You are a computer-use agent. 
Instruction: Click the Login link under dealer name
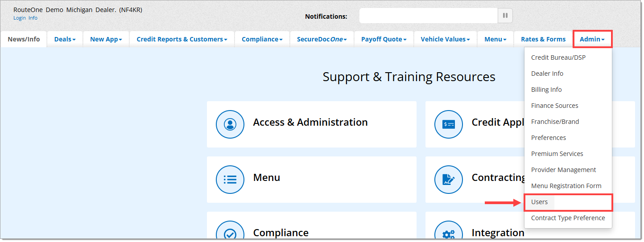[20, 18]
